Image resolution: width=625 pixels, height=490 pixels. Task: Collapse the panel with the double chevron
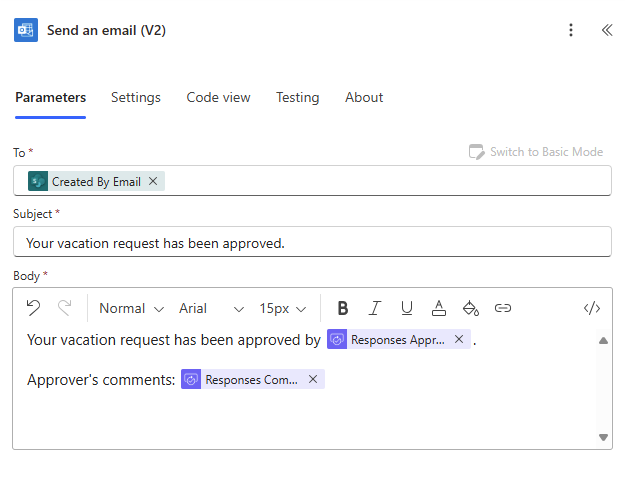606,30
